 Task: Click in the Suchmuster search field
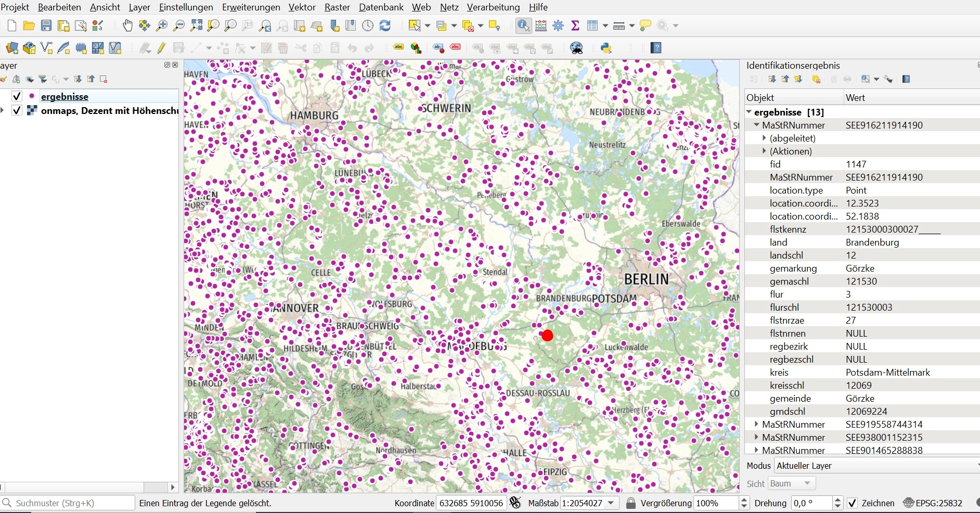tap(68, 503)
